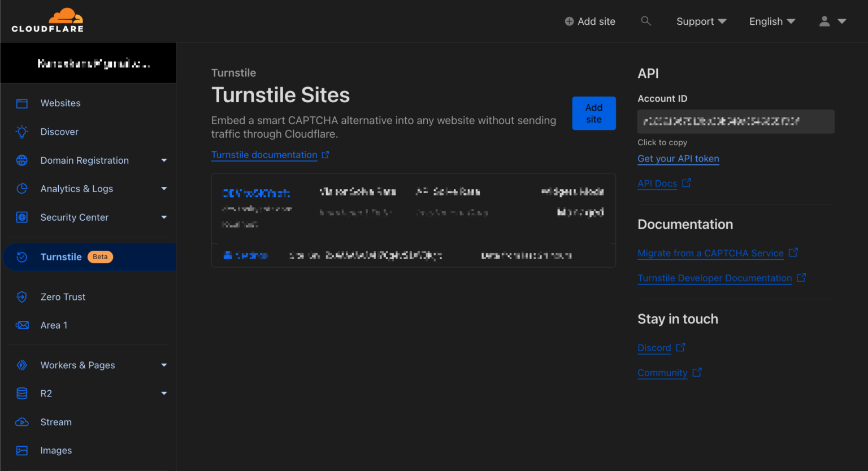Viewport: 868px width, 471px height.
Task: Expand the Workers & Pages section
Action: (164, 365)
